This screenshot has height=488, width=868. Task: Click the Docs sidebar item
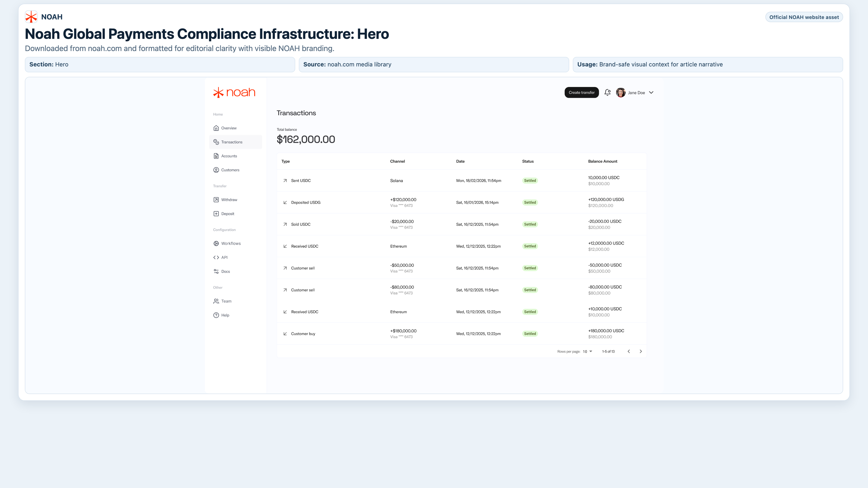pyautogui.click(x=225, y=271)
